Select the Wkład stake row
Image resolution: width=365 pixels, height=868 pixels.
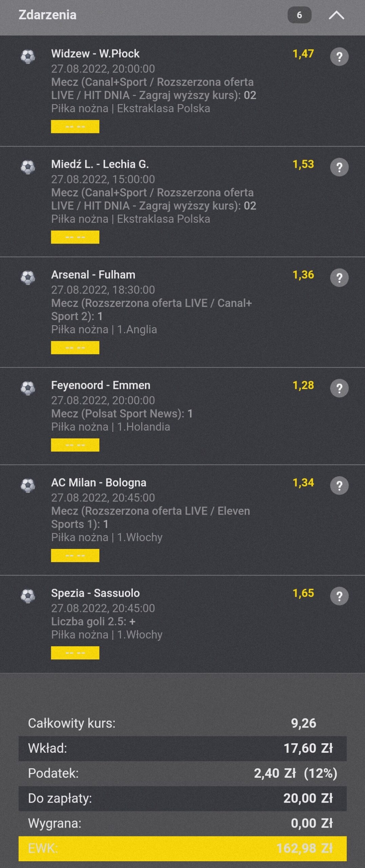pyautogui.click(x=182, y=748)
